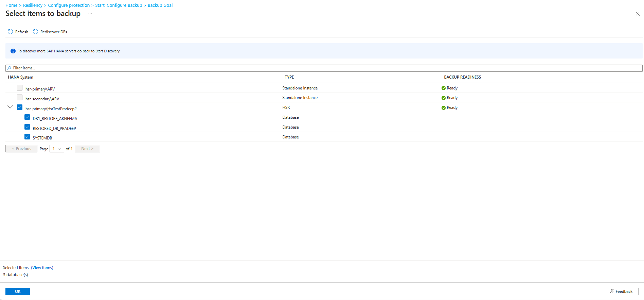Click Standalone Instance cell for hsr-secondary\ARV

(300, 98)
